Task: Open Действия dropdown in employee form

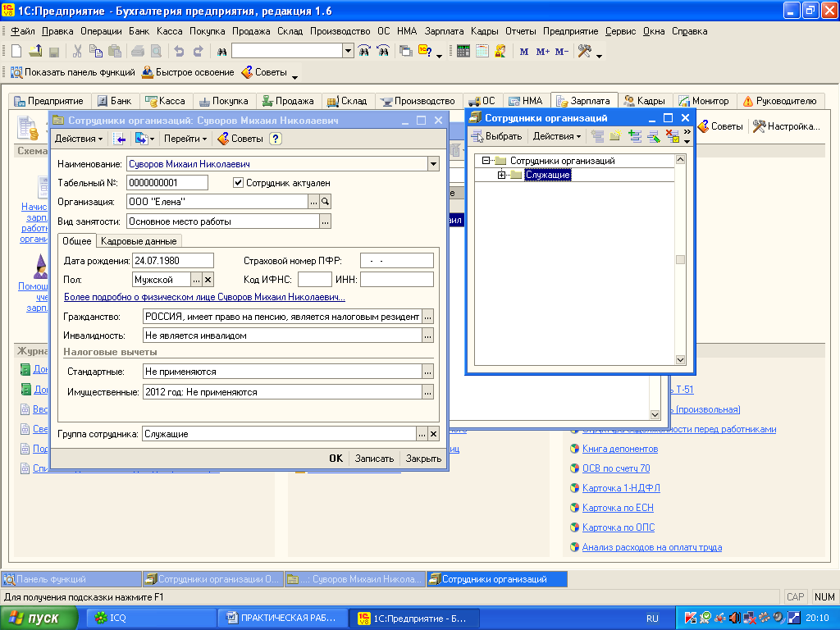Action: point(79,139)
